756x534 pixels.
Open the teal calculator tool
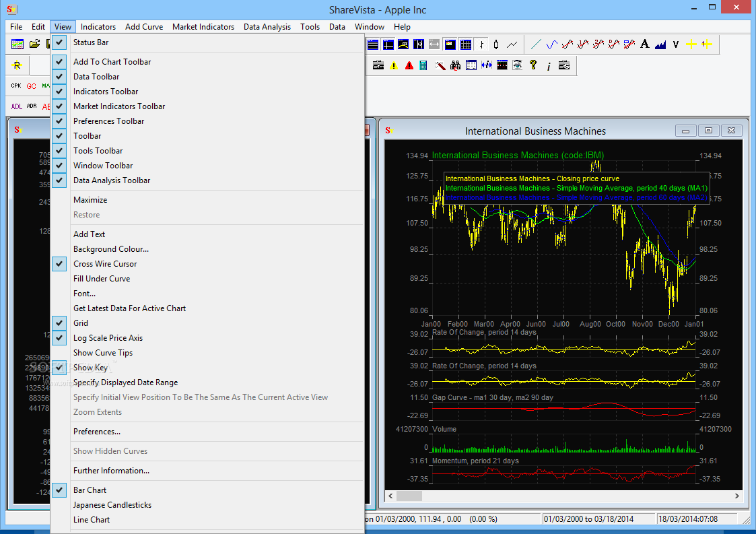423,65
